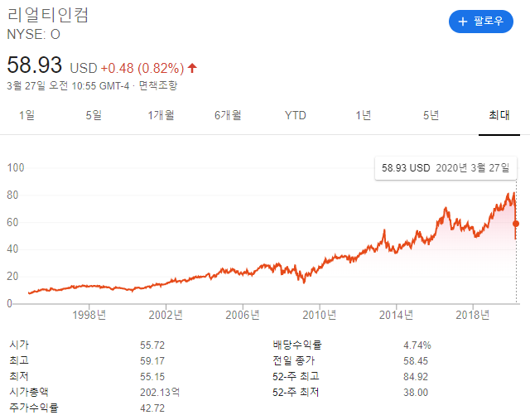Image resolution: width=530 pixels, height=420 pixels.
Task: Click the 팔로우 follow button
Action: (480, 22)
